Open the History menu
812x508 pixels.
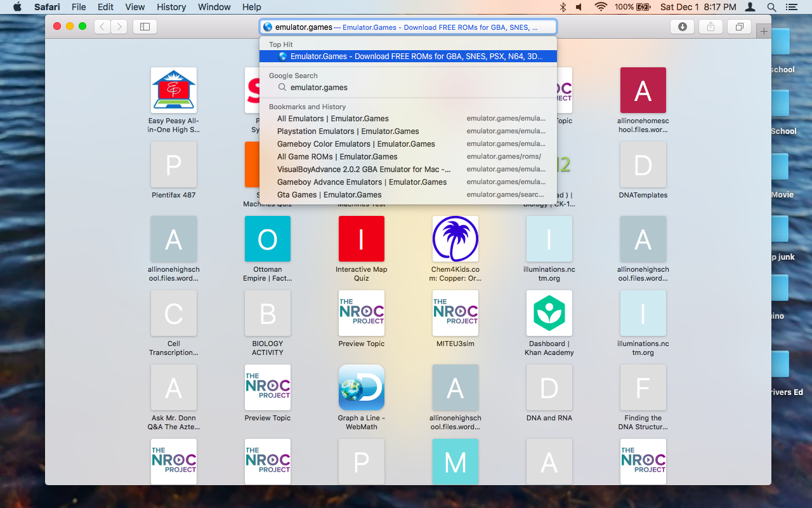point(171,7)
